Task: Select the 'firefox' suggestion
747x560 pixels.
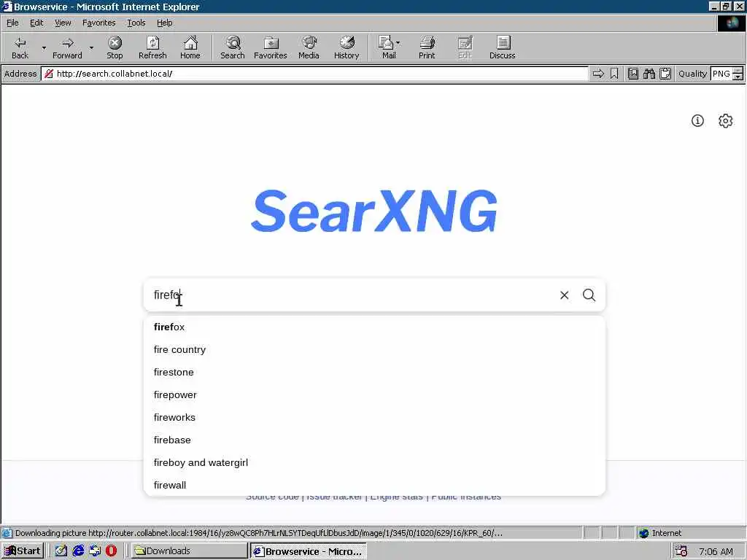Action: [x=374, y=327]
